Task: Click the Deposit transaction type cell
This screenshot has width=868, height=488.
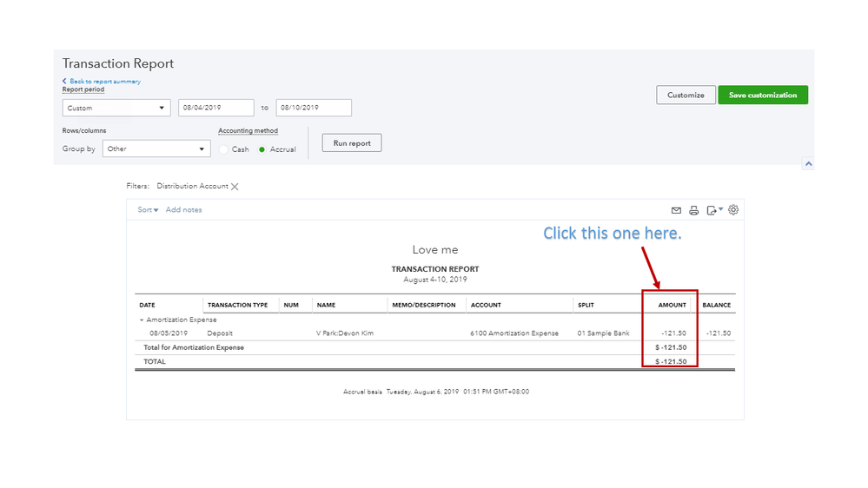Action: coord(220,333)
